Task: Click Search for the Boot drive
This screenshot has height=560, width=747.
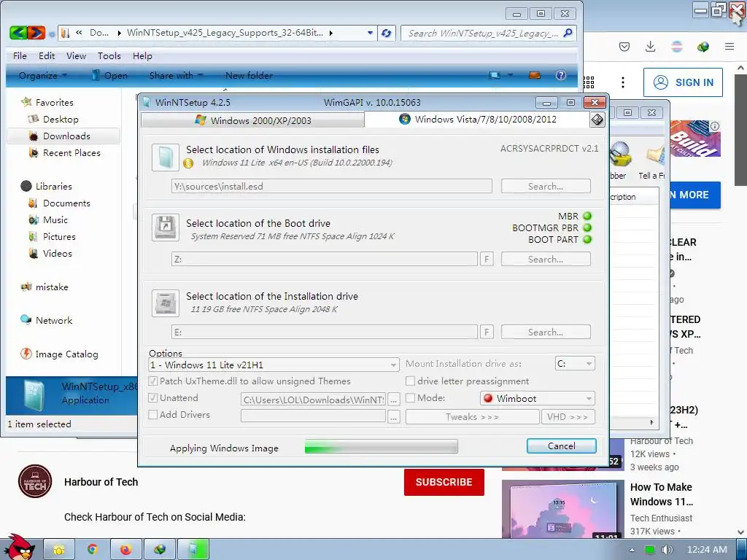Action: click(x=546, y=259)
